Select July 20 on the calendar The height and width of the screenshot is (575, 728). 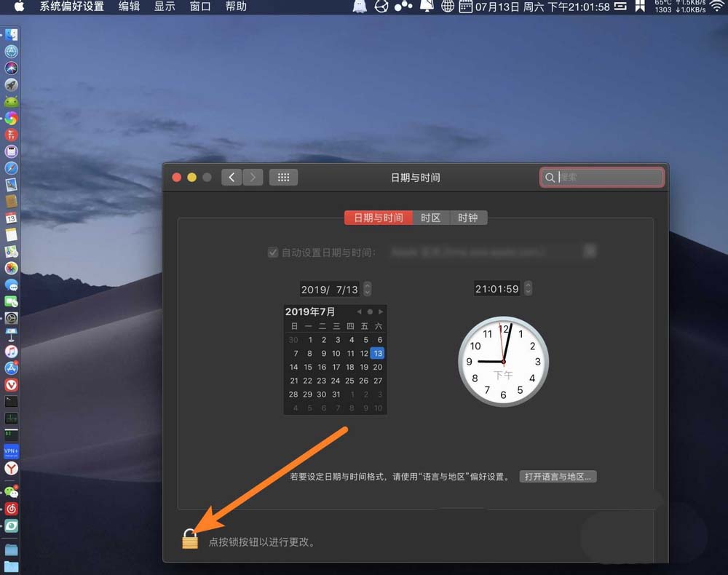tap(377, 367)
